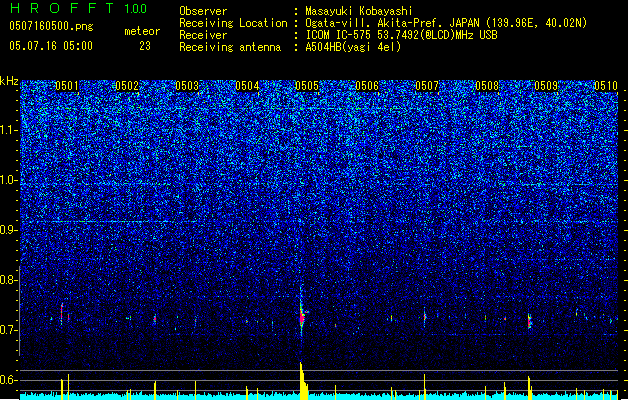Click the echo under the 0507 marker
Viewport: 629px width, 400px height.
424,317
